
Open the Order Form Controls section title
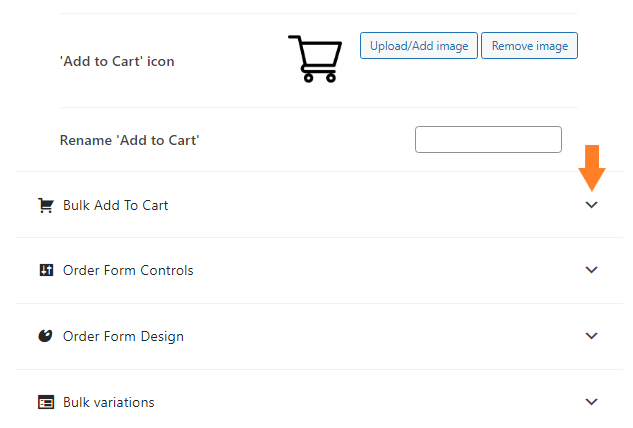[x=128, y=270]
